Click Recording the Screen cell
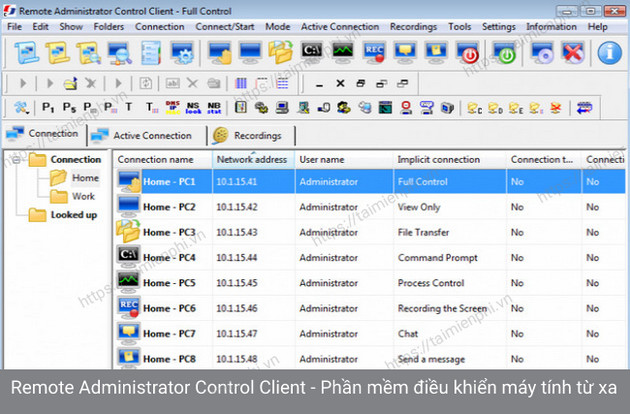Screen dimensions: 630x414 point(442,308)
